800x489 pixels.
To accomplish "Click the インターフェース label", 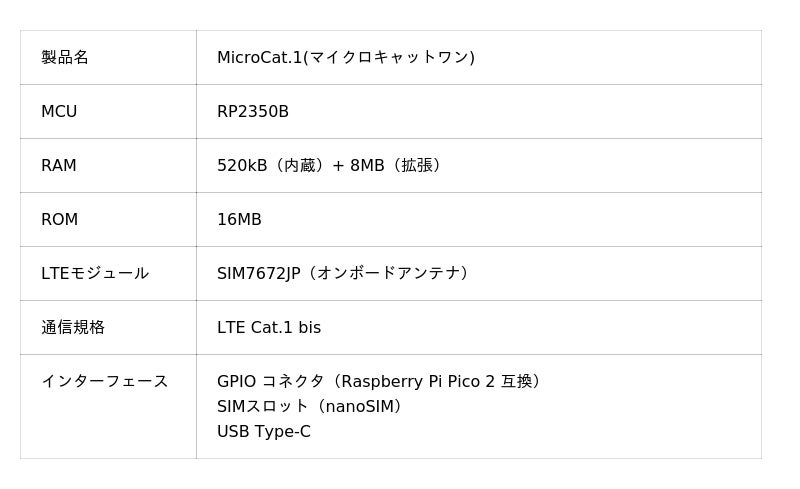I will (x=105, y=382).
